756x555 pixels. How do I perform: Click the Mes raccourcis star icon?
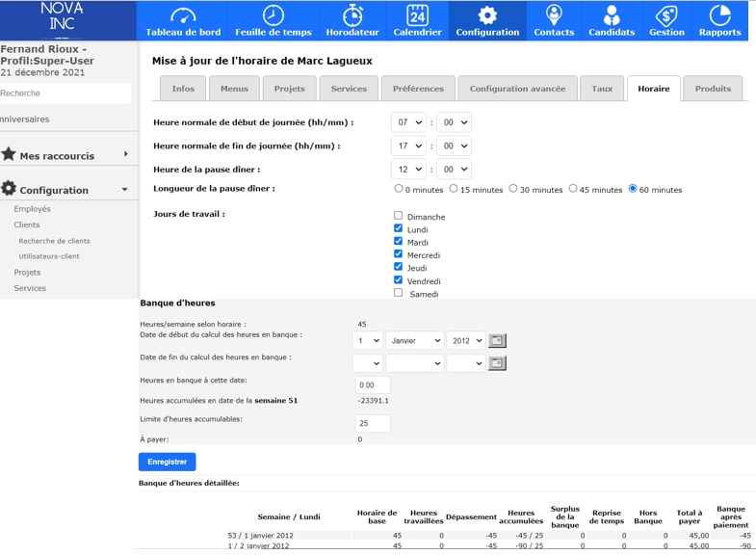[x=9, y=154]
